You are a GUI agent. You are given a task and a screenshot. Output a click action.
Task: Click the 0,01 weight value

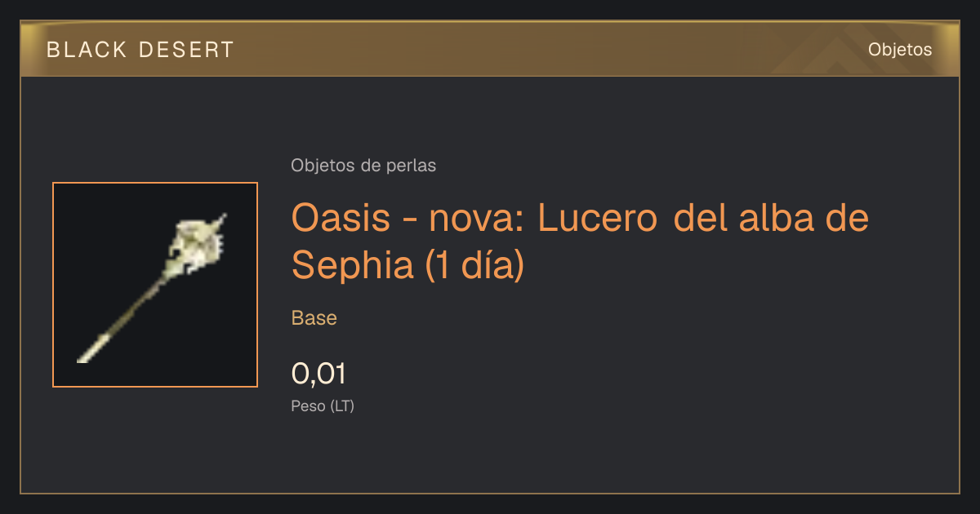(319, 374)
